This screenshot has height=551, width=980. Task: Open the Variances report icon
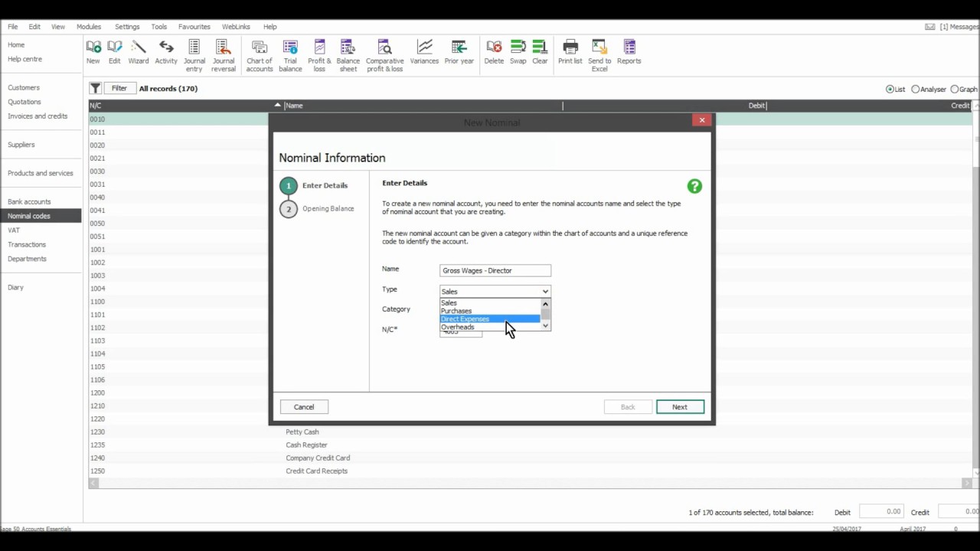click(424, 52)
